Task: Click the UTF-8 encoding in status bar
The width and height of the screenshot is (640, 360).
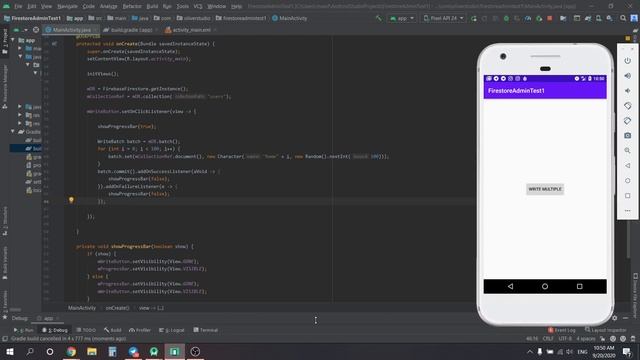Action: click(565, 339)
